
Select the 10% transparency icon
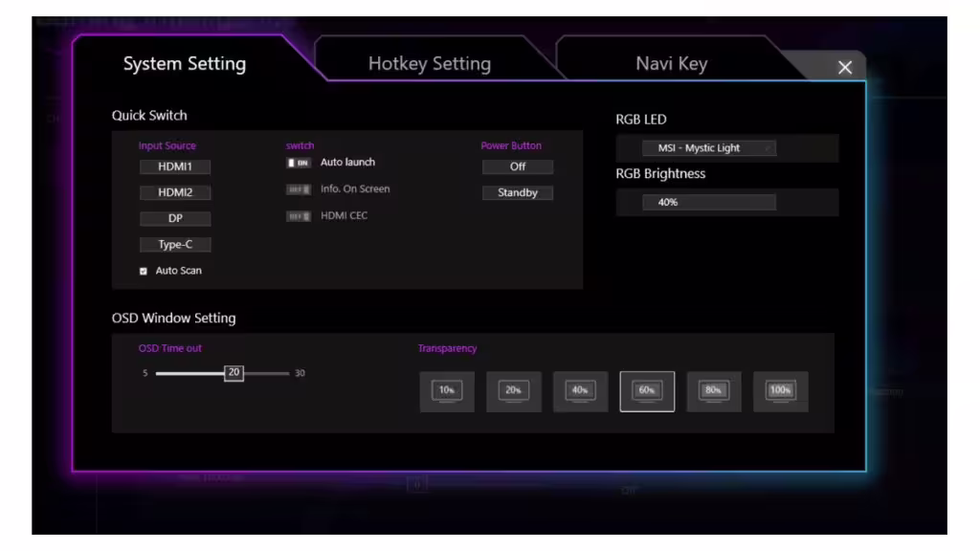[447, 391]
